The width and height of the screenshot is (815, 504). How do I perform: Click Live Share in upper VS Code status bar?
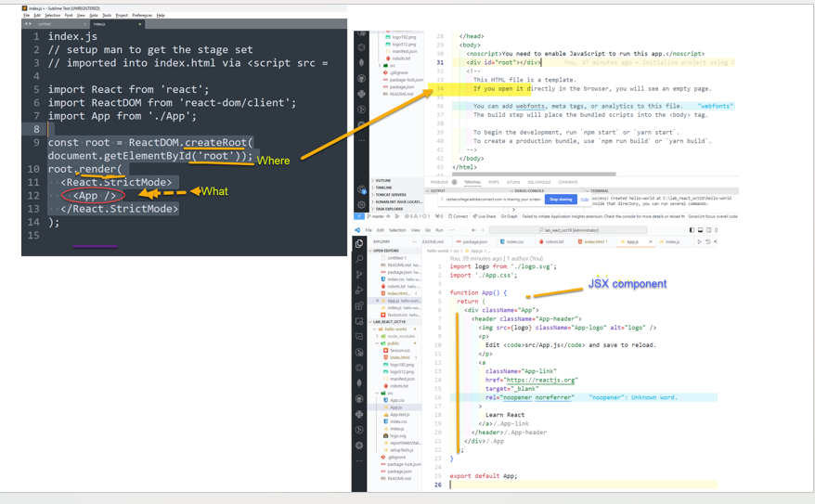point(485,216)
